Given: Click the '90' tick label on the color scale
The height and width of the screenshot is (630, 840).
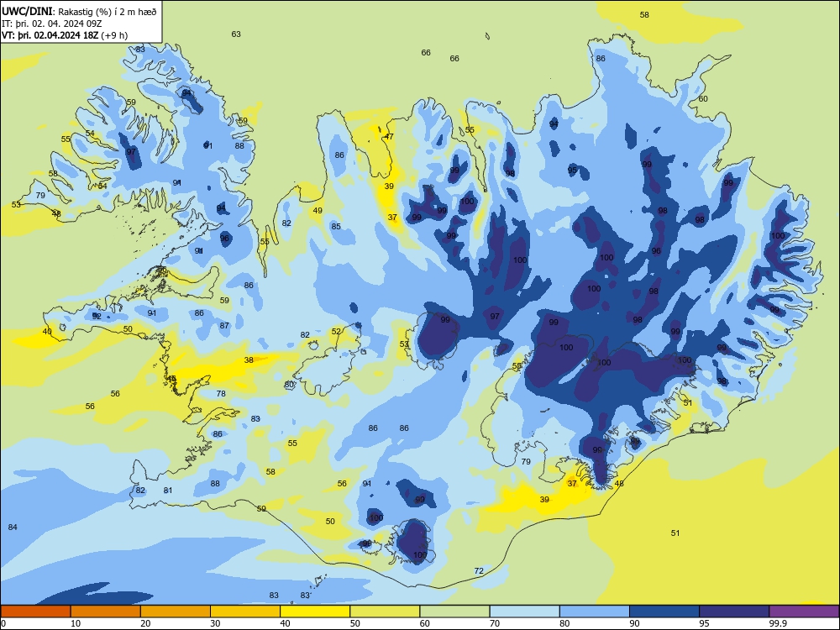Looking at the screenshot, I should (x=635, y=623).
